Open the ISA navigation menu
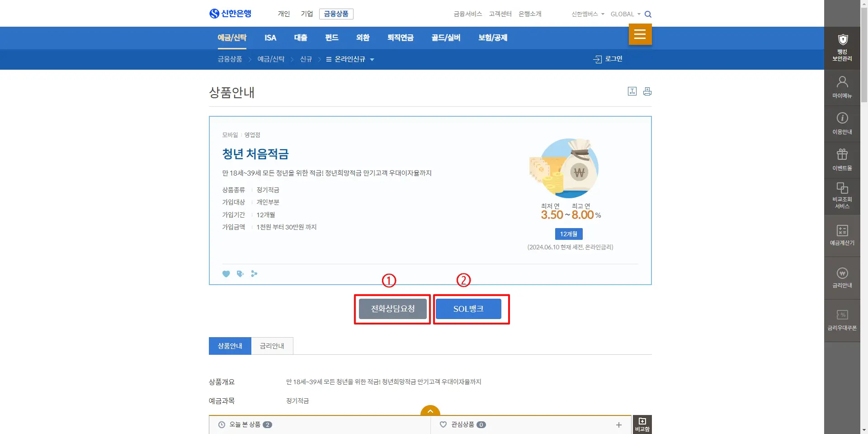This screenshot has width=868, height=434. pos(270,38)
